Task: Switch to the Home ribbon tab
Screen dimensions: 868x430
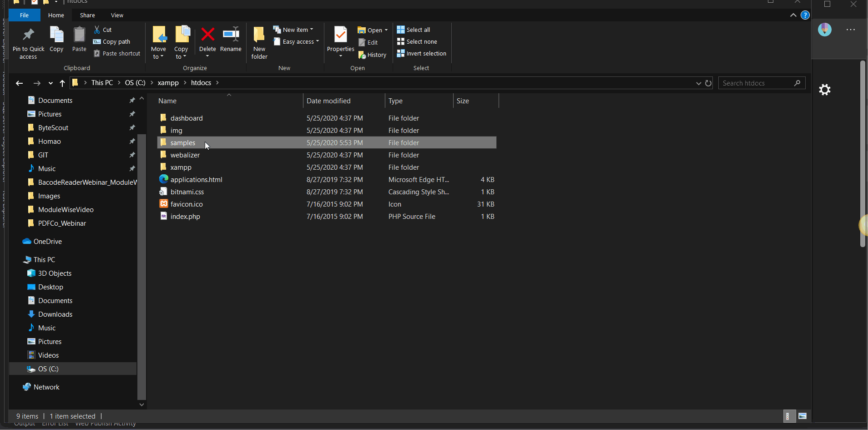Action: tap(56, 15)
